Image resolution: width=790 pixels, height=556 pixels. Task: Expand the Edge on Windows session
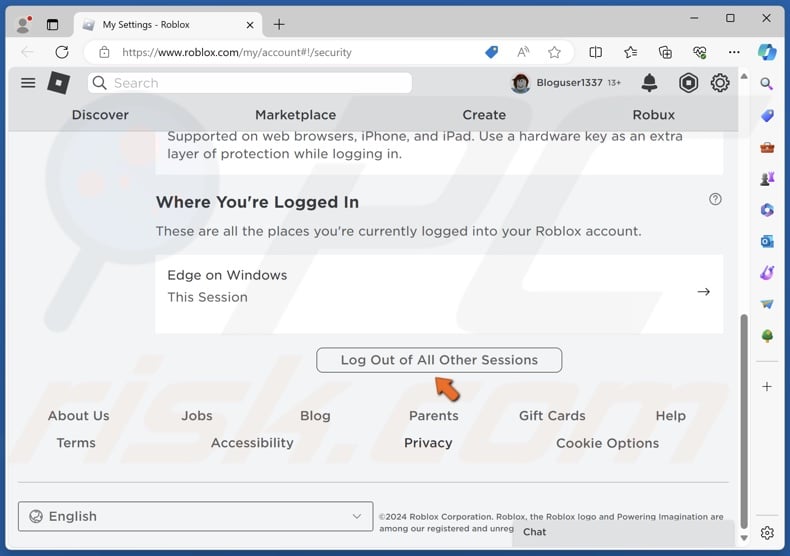[x=703, y=292]
